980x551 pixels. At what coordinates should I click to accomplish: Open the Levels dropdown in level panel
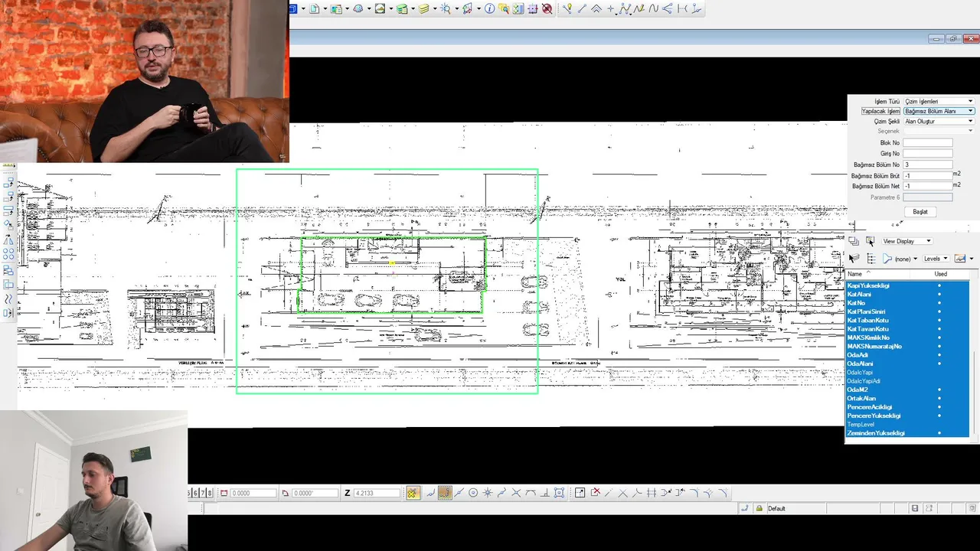click(x=936, y=259)
